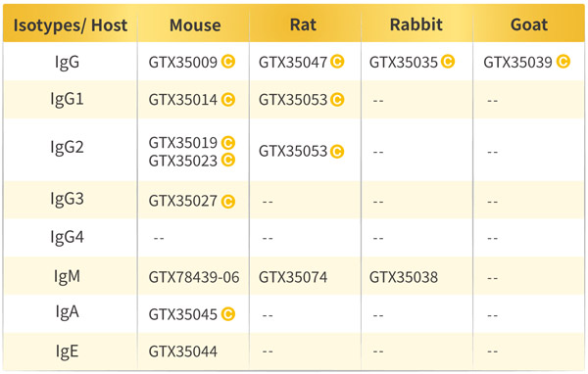Click the C badge next to GTX35039
The image size is (588, 374).
point(563,62)
